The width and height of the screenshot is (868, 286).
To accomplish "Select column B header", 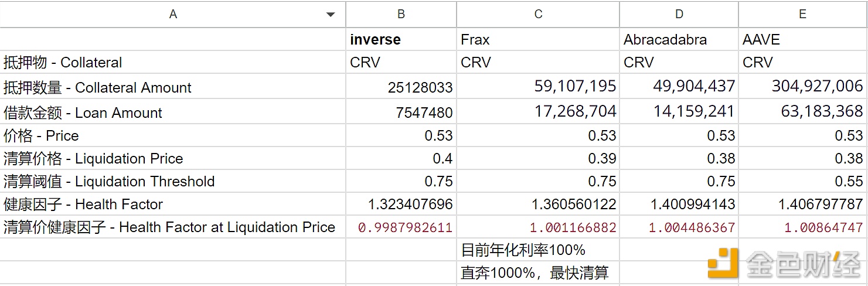I will pos(401,14).
